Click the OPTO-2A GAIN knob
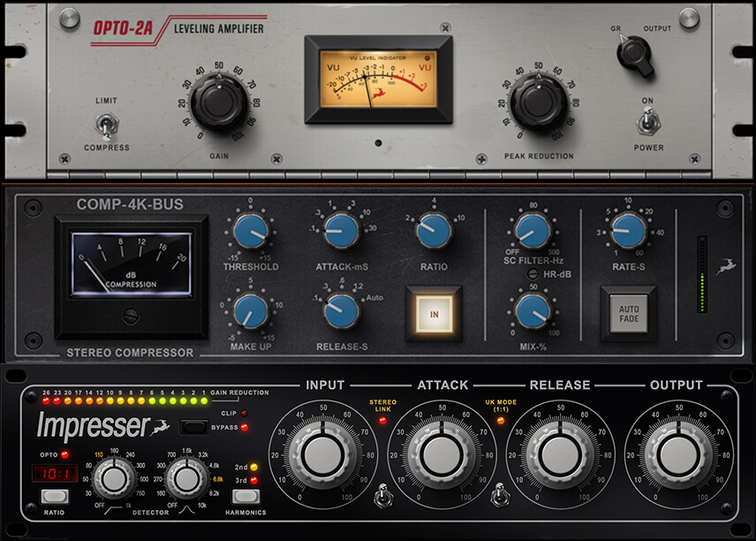756x541 pixels. coord(219,103)
